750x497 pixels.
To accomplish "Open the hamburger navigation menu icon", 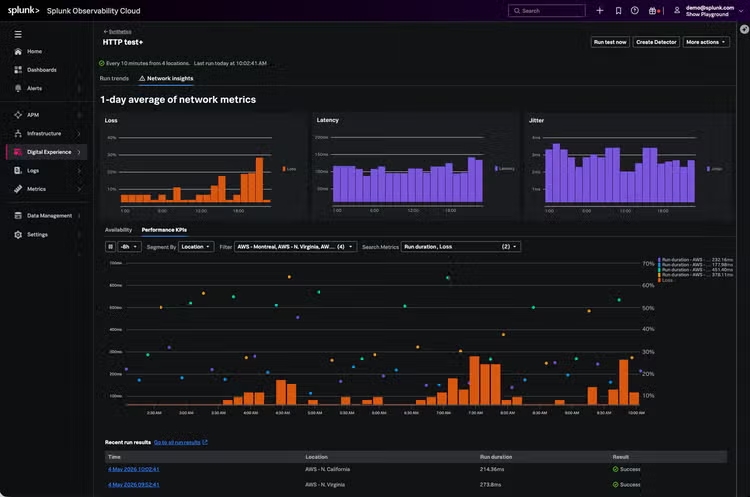I will [x=18, y=34].
